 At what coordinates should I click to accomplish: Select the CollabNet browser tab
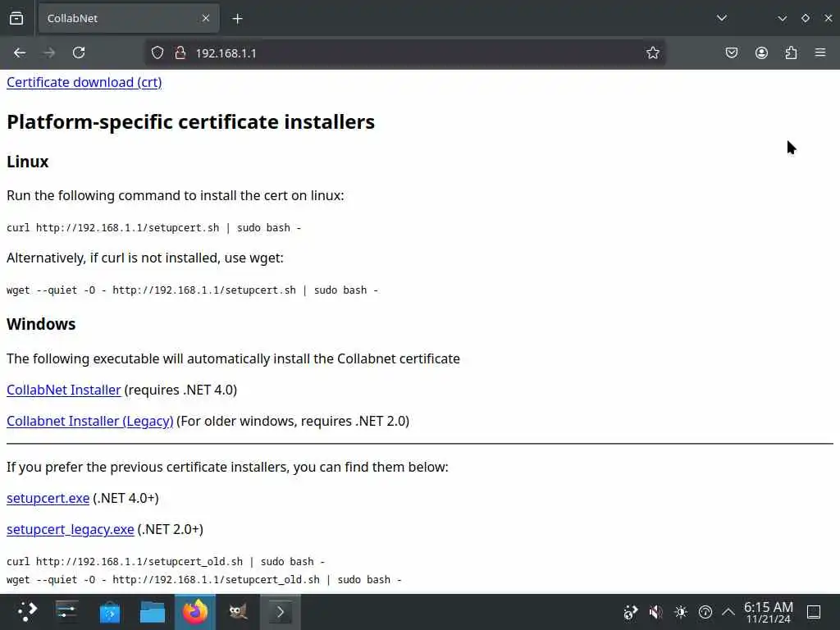coord(129,18)
